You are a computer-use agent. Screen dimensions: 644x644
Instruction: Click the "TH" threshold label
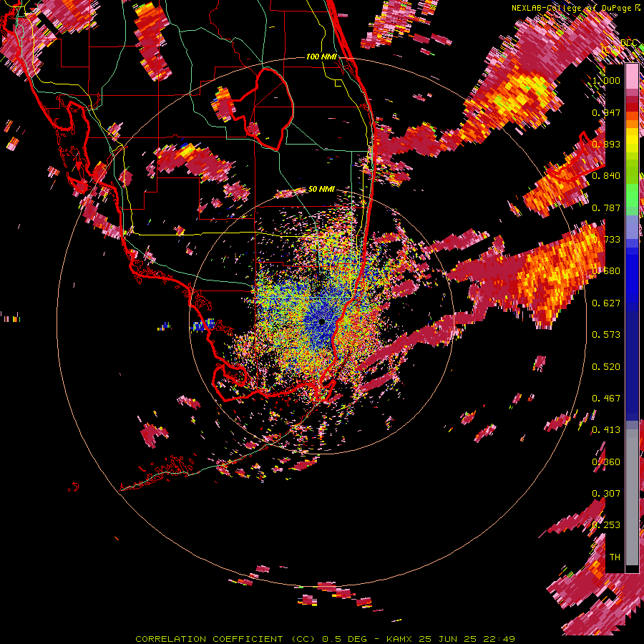tap(615, 557)
